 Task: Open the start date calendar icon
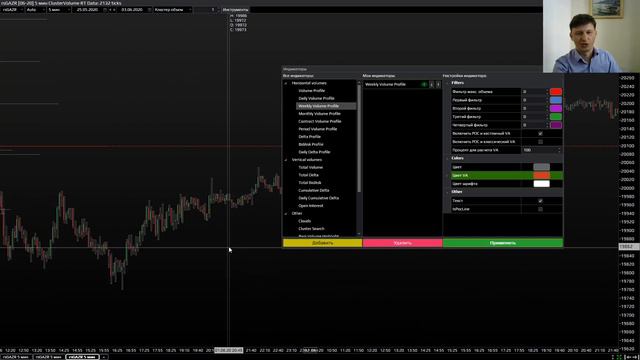pos(105,9)
